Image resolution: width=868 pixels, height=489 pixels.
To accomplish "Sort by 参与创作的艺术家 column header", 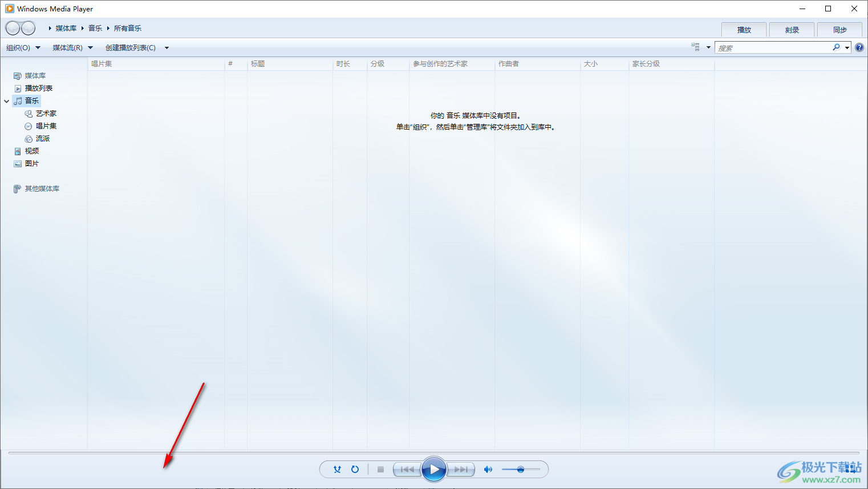I will [x=452, y=64].
